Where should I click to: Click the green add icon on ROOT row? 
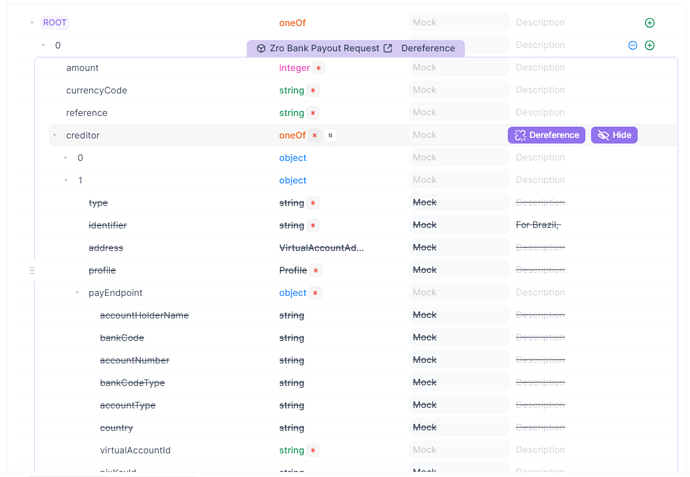(x=649, y=23)
